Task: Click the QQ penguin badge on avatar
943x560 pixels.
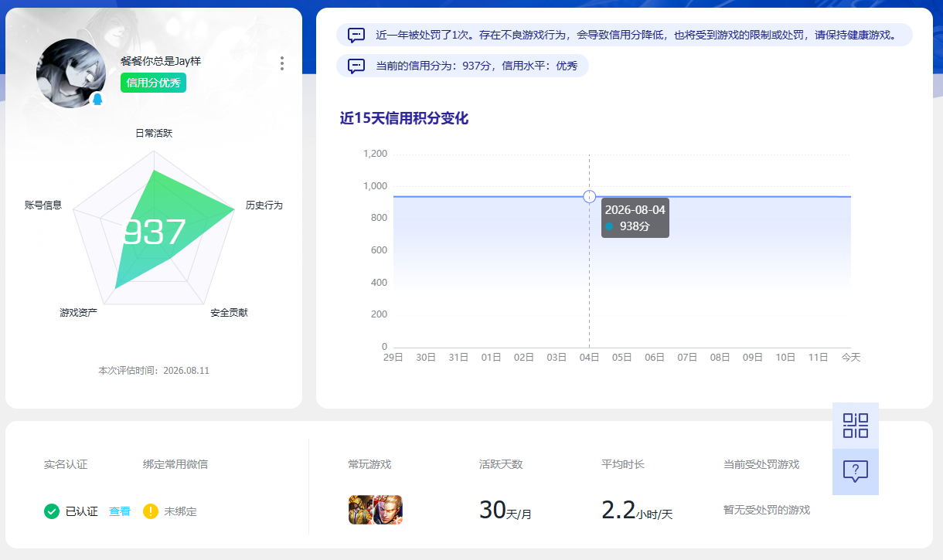Action: point(97,100)
